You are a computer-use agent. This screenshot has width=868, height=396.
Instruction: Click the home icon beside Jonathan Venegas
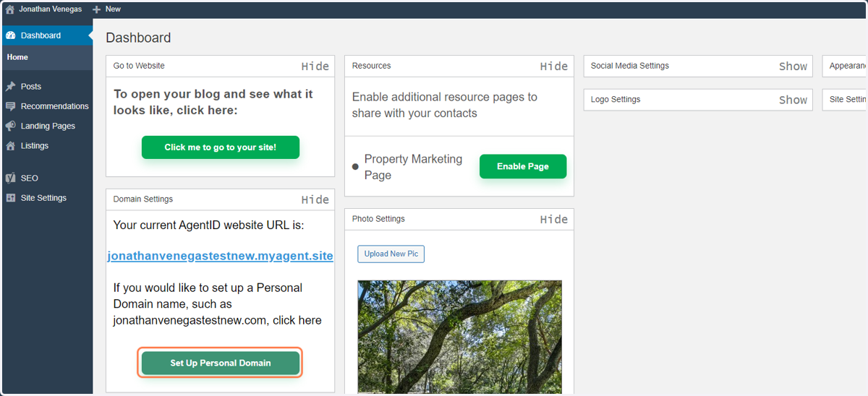click(10, 9)
